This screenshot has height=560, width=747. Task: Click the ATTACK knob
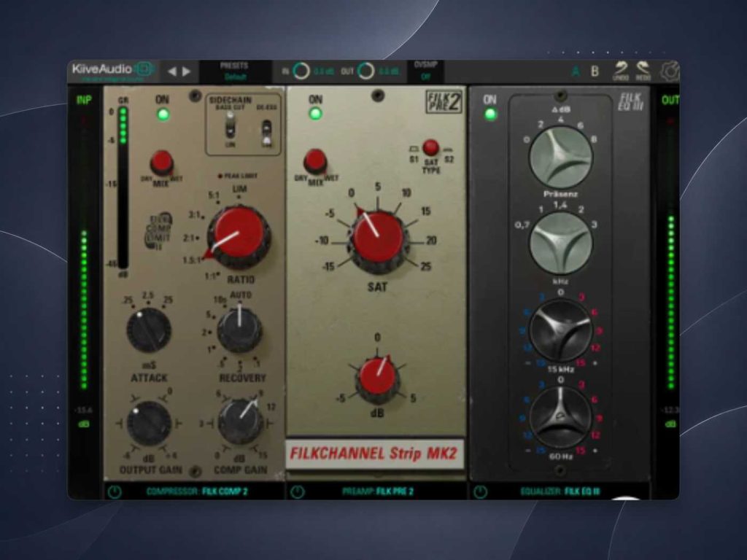click(x=149, y=330)
